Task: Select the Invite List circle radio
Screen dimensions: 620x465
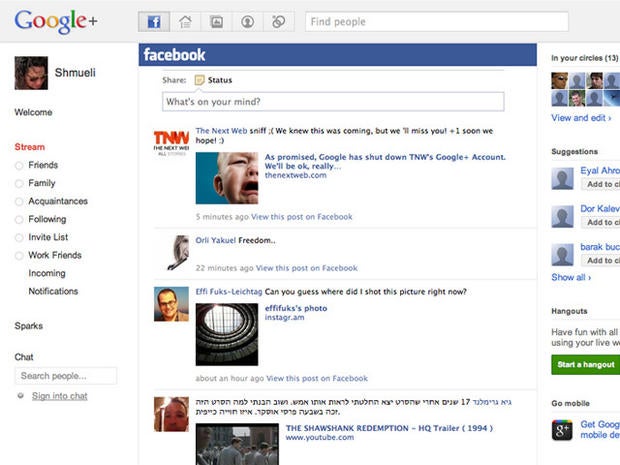Action: tap(19, 238)
